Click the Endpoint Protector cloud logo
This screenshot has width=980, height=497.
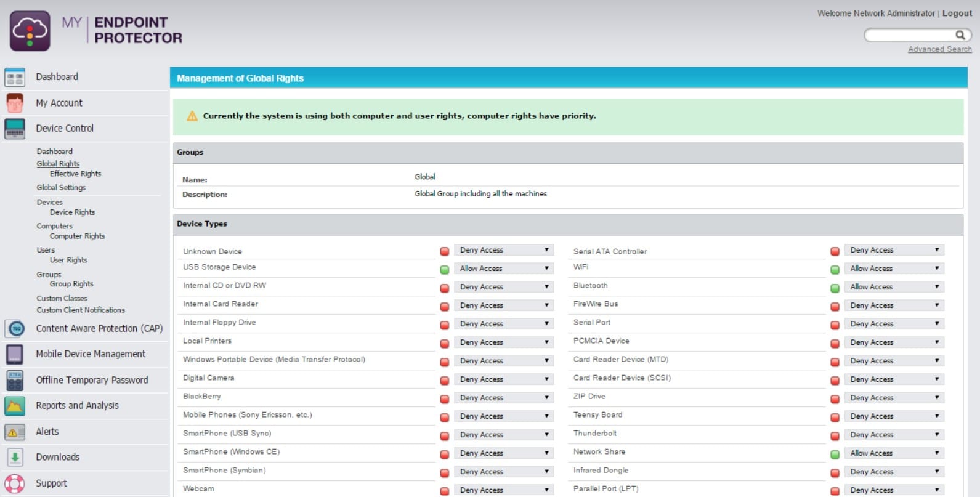click(30, 31)
